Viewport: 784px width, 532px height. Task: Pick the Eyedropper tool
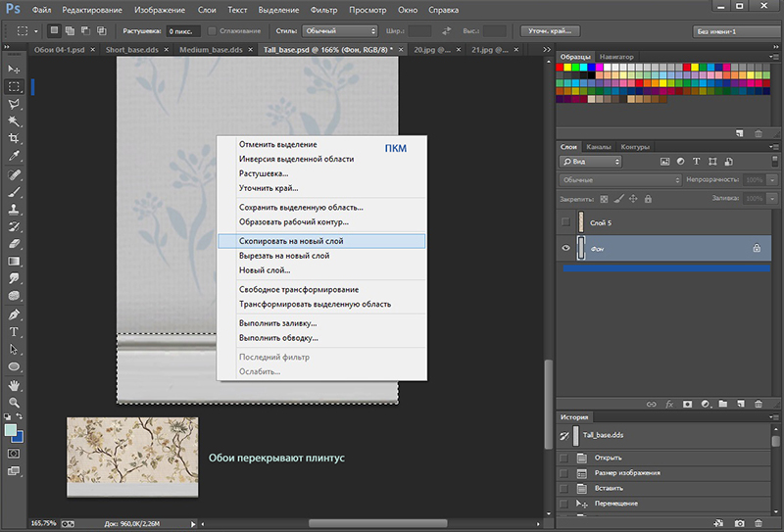(15, 156)
